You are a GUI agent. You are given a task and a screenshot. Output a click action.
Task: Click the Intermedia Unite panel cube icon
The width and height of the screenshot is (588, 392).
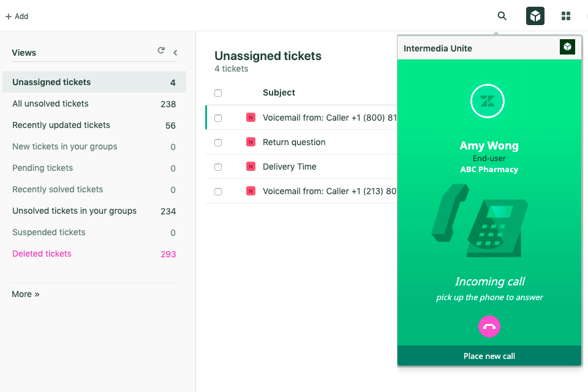(567, 47)
